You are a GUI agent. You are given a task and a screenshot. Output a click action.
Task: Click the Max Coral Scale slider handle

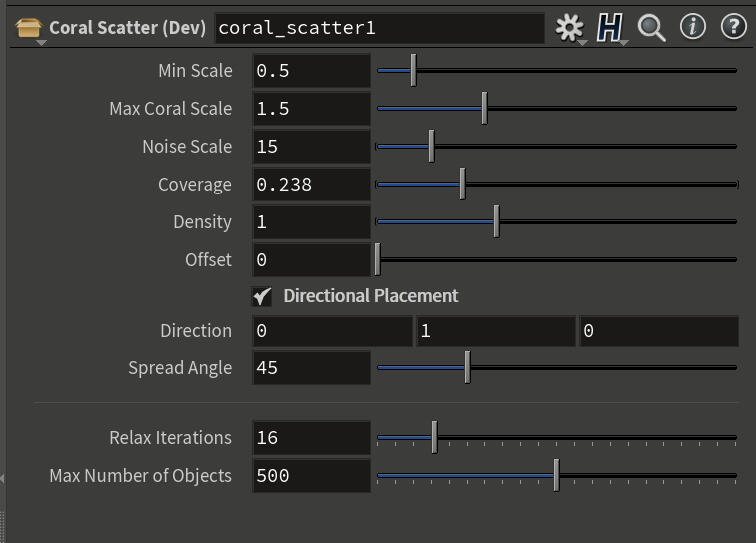pyautogui.click(x=484, y=108)
